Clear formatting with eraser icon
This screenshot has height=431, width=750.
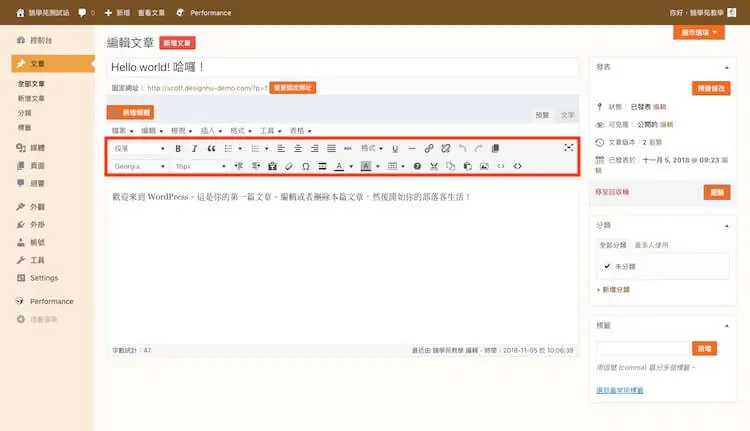pyautogui.click(x=289, y=166)
